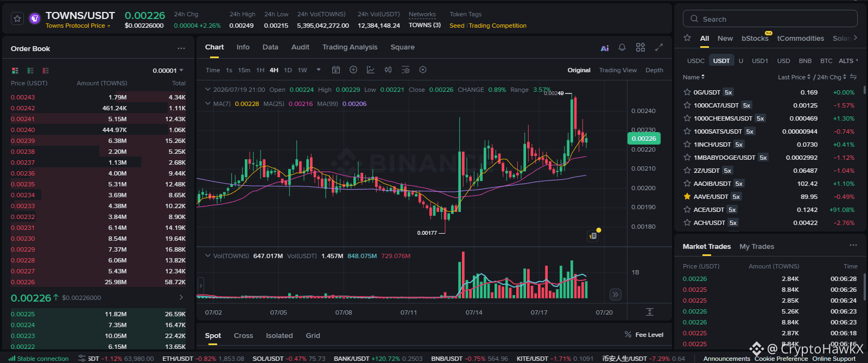The image size is (868, 363).
Task: Open the chart date range calendar icon
Action: 336,70
